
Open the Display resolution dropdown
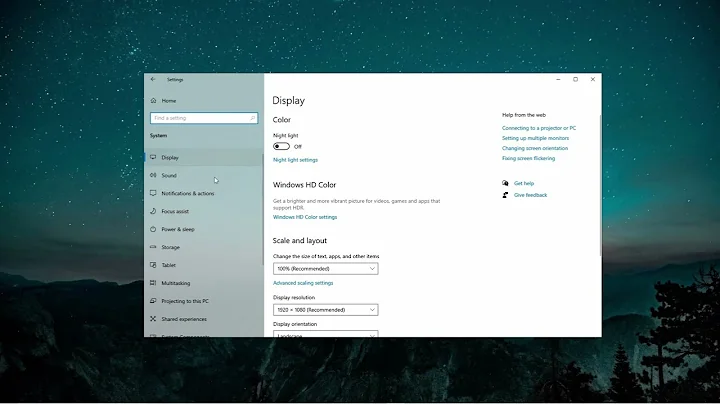click(x=326, y=310)
